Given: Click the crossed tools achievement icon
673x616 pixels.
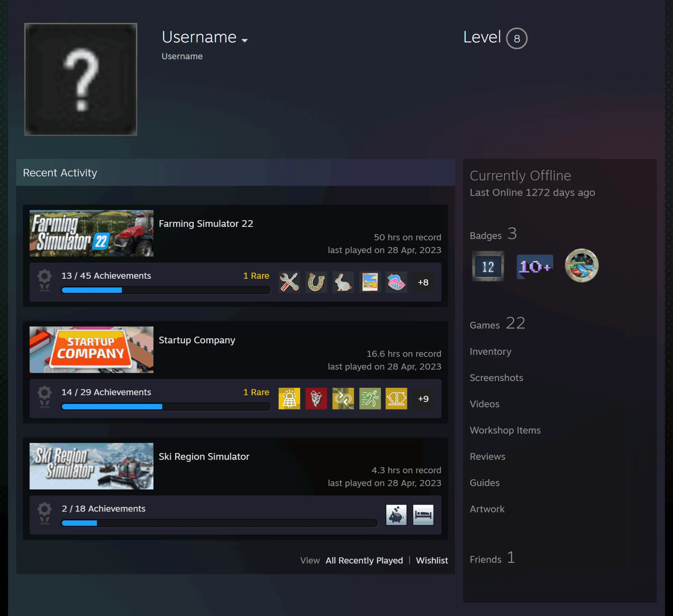Looking at the screenshot, I should click(x=289, y=282).
